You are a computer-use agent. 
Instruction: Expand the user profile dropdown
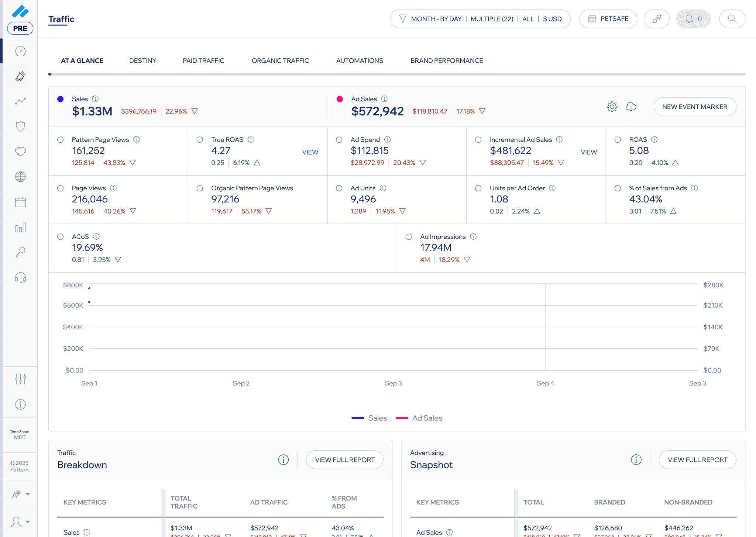[x=20, y=522]
